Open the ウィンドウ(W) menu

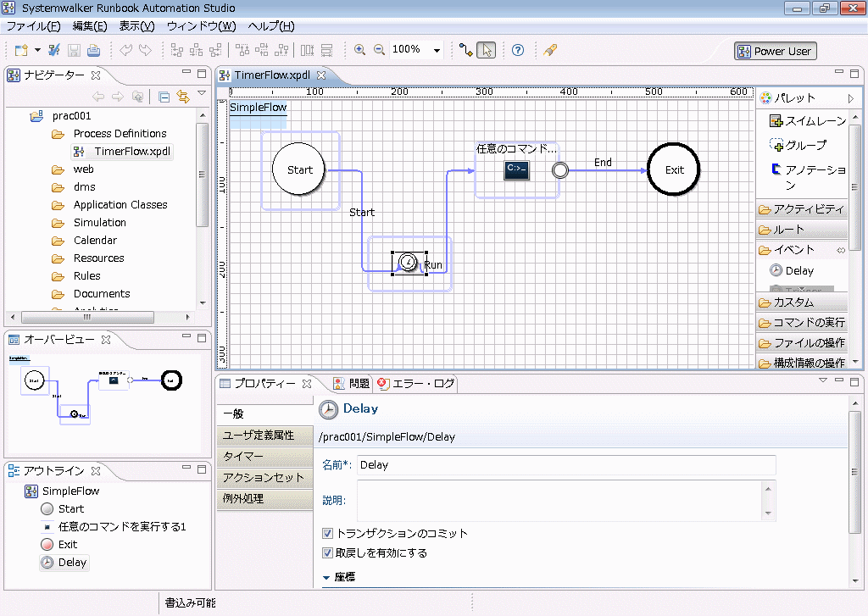pyautogui.click(x=202, y=26)
